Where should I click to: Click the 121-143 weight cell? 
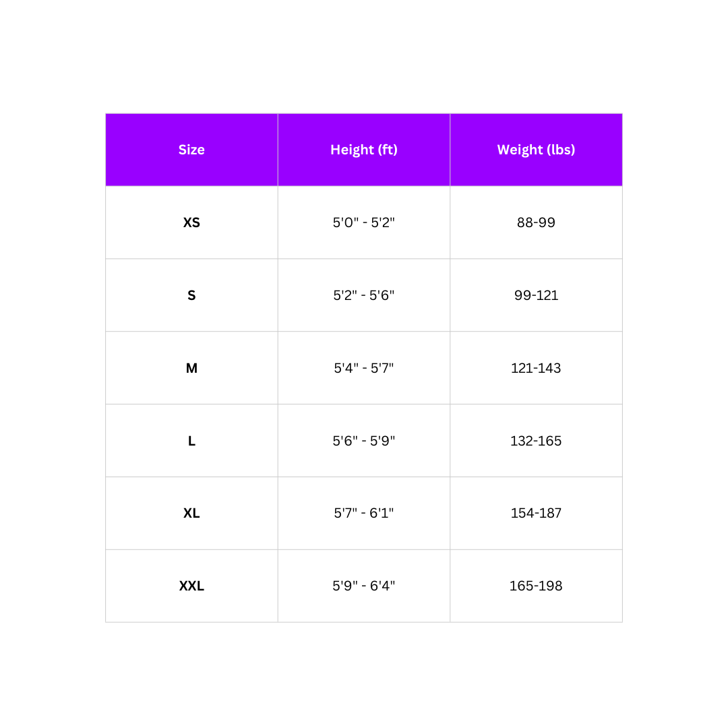coord(536,368)
